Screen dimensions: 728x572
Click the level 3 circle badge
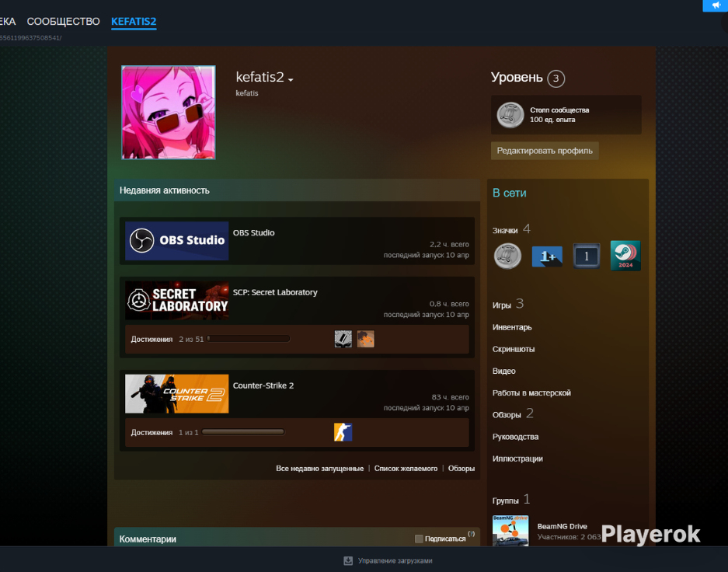click(x=556, y=78)
